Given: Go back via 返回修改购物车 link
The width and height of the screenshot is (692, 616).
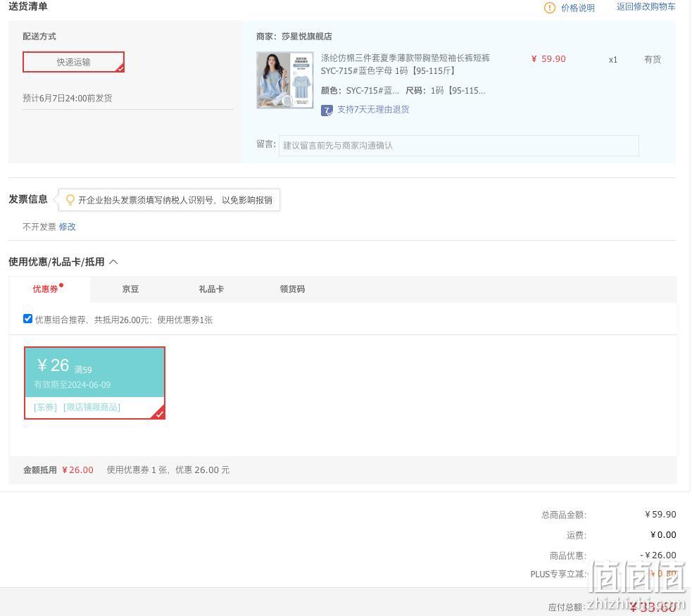Looking at the screenshot, I should [x=646, y=6].
